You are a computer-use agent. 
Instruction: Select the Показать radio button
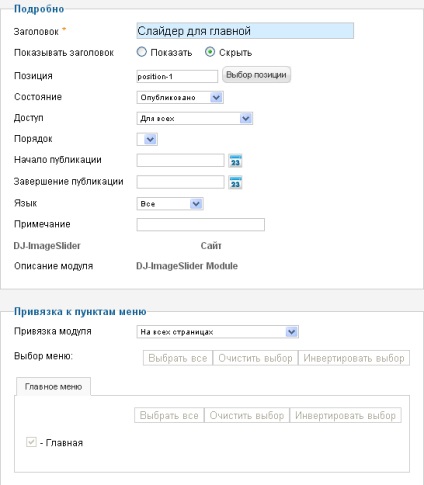(142, 52)
